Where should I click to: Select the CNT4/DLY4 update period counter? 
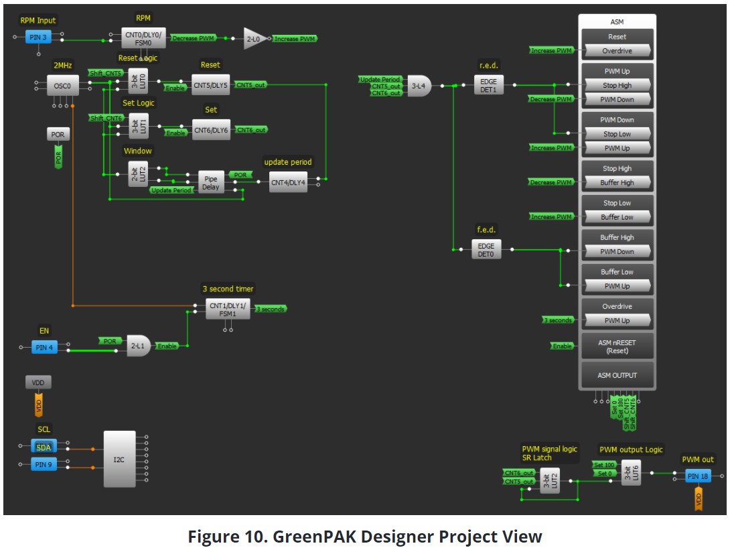(288, 182)
